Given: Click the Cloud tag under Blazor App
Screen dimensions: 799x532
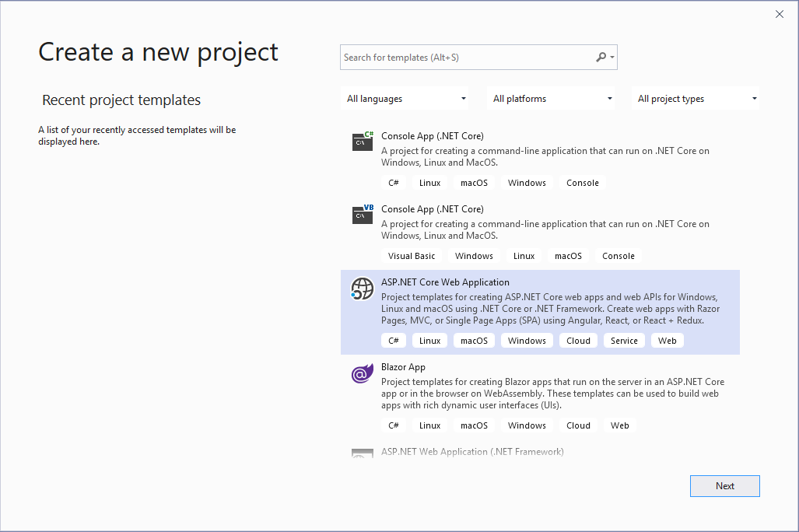Looking at the screenshot, I should coord(578,425).
